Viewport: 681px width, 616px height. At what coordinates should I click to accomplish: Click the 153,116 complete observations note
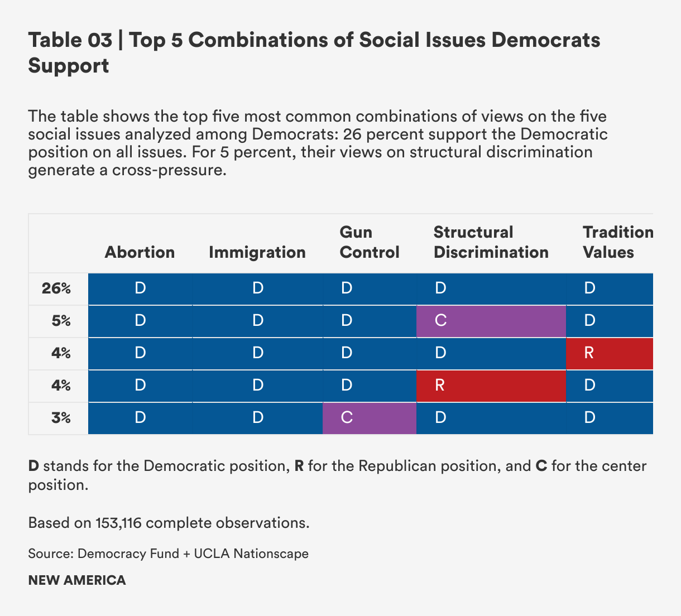pos(169,523)
